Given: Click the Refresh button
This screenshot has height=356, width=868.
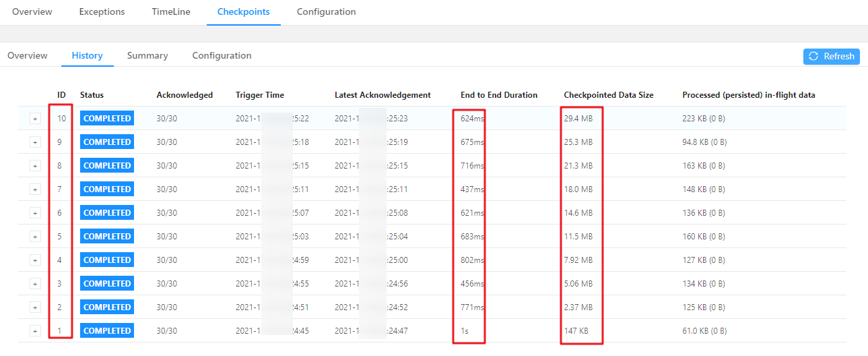Looking at the screenshot, I should coord(832,57).
